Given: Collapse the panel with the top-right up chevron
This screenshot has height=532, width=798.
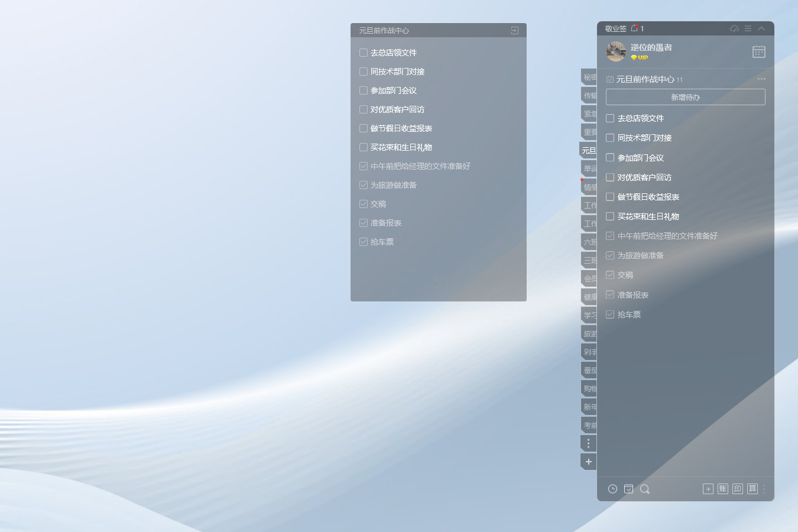Looking at the screenshot, I should [761, 28].
